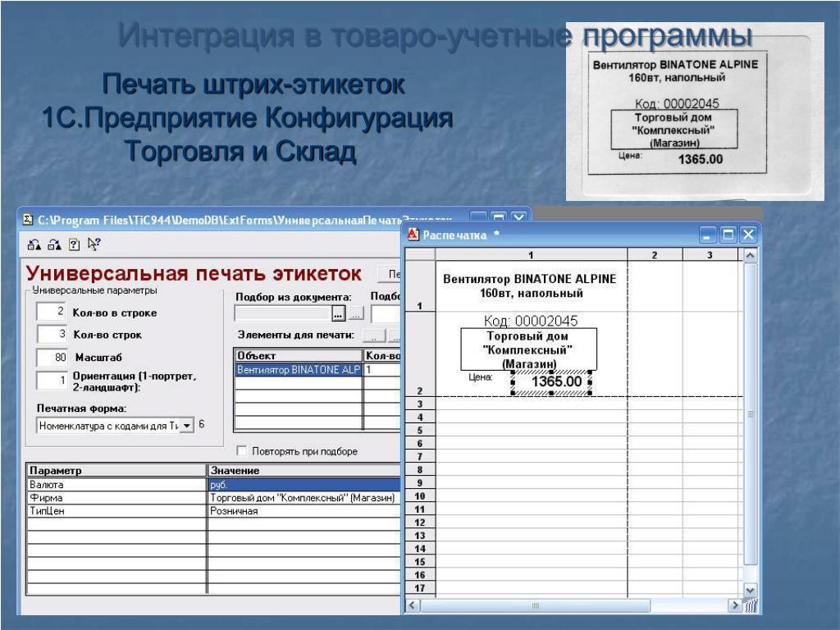This screenshot has width=840, height=630.
Task: Open the Печатная форма dropdown list
Action: coord(186,426)
